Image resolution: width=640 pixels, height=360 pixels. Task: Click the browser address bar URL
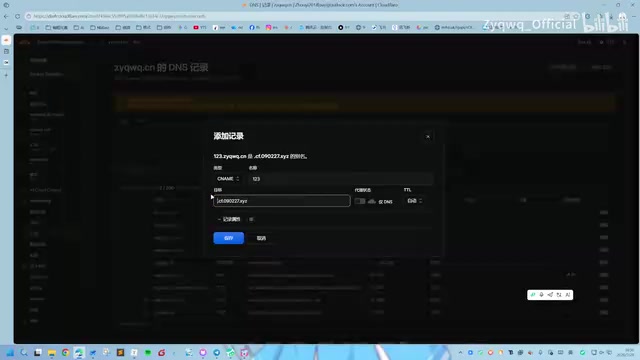119,16
